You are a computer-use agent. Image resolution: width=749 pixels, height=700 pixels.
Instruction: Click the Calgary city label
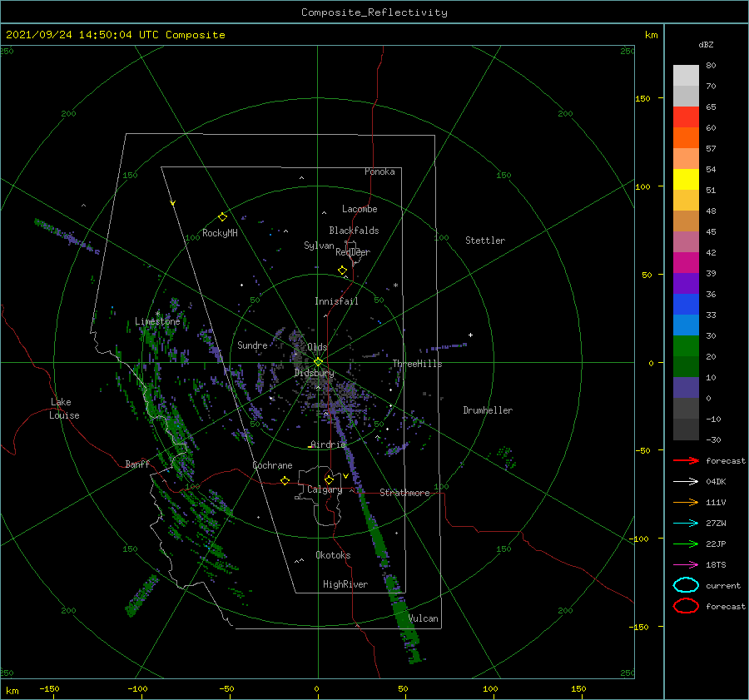325,489
